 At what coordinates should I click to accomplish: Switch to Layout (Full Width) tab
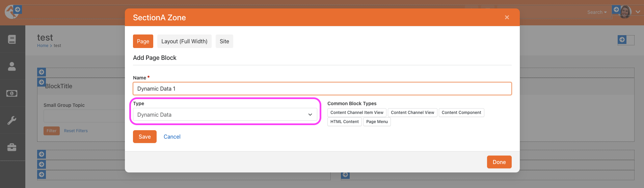[184, 41]
